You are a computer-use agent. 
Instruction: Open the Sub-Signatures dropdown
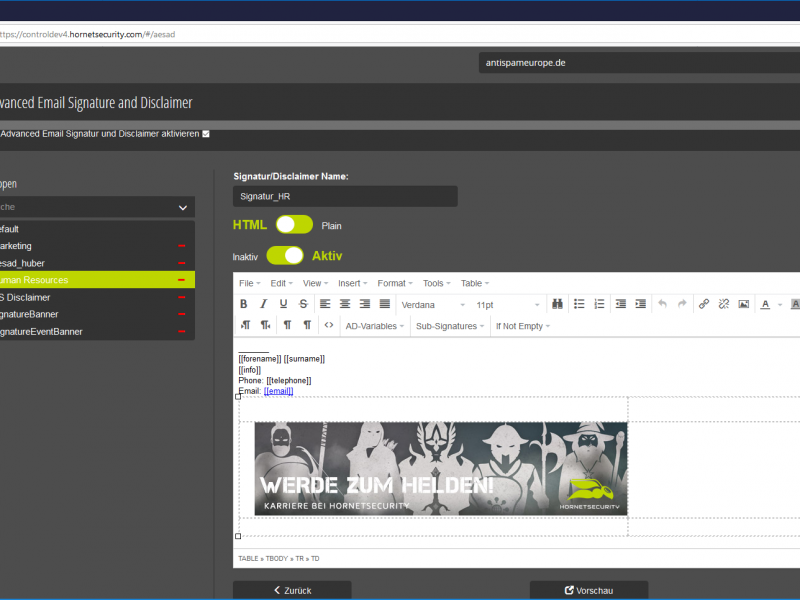pos(450,326)
